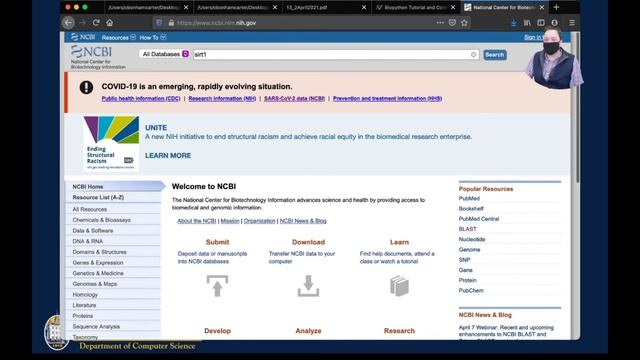Clear the search box with the x icon
640x360 pixels.
473,54
